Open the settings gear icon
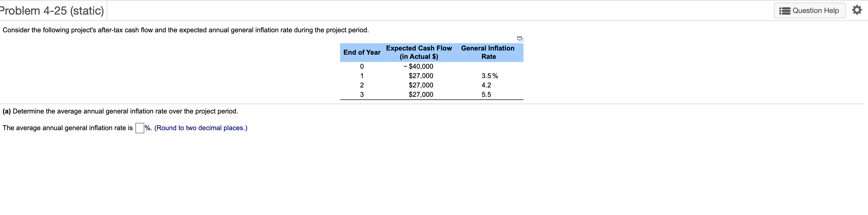Screen dimensions: 868x215 click(857, 10)
